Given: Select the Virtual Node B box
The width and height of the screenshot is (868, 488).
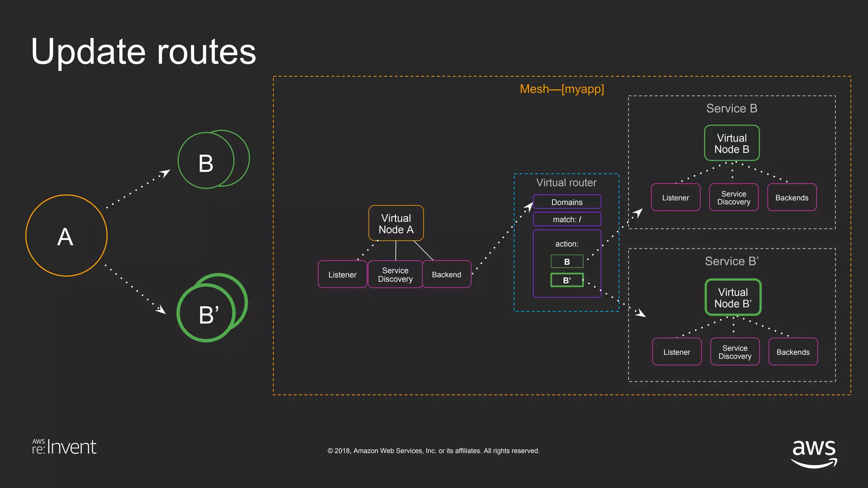Looking at the screenshot, I should click(732, 143).
